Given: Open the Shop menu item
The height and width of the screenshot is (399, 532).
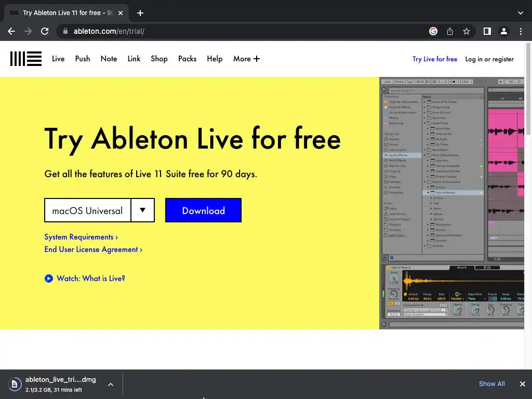Looking at the screenshot, I should tap(159, 59).
